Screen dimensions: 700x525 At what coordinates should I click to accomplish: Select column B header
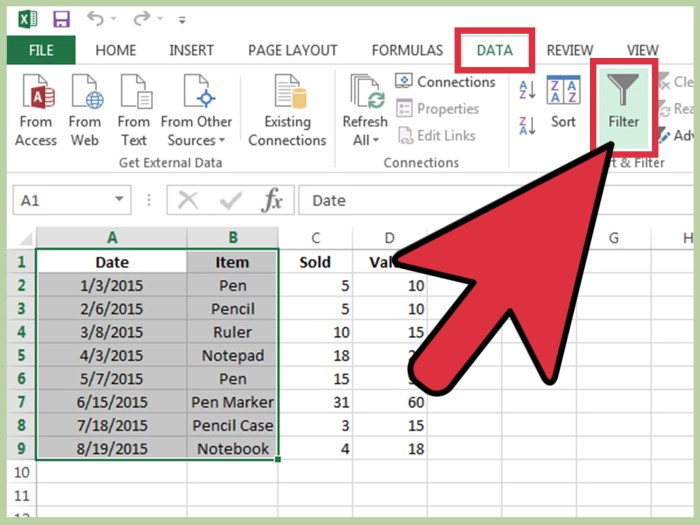pos(233,238)
